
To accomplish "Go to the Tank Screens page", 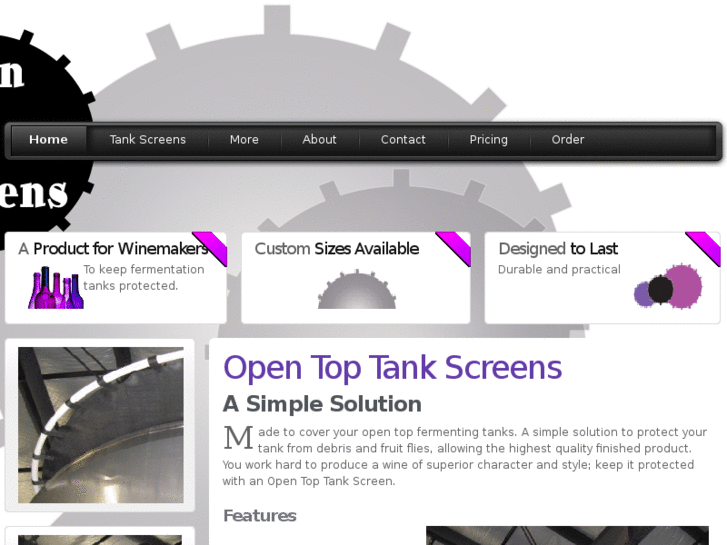I will pyautogui.click(x=147, y=140).
